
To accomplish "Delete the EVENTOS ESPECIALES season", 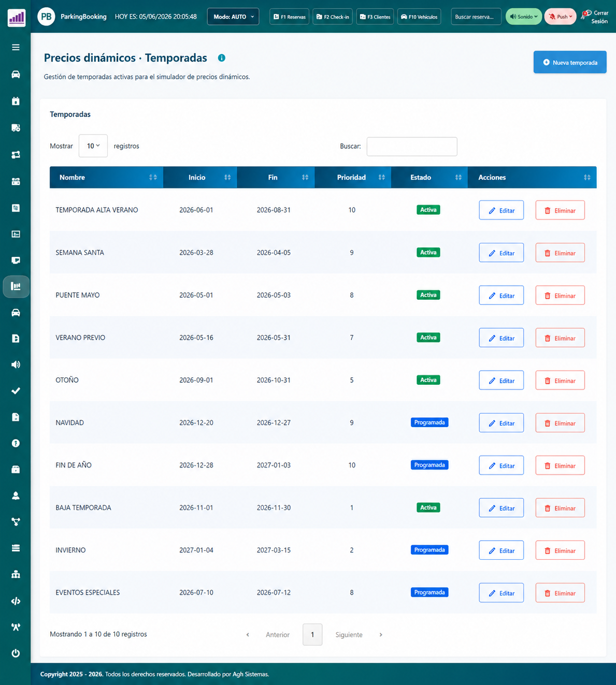I will click(560, 593).
